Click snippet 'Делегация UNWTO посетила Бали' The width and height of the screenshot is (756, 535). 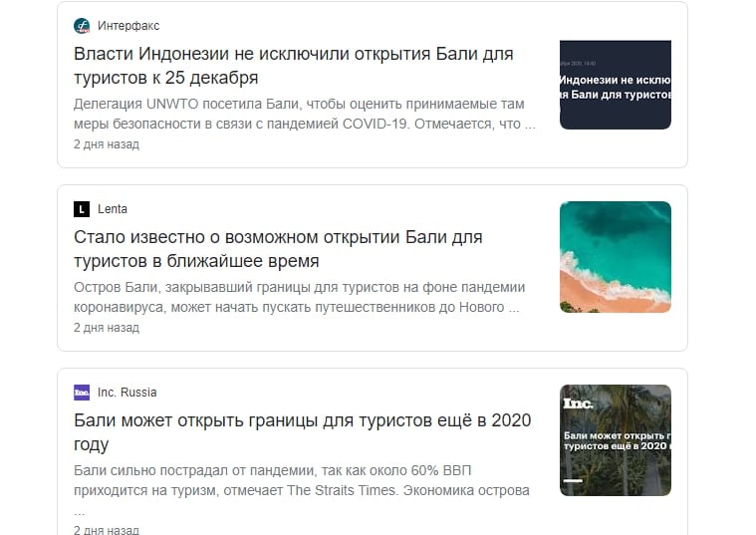tap(305, 114)
